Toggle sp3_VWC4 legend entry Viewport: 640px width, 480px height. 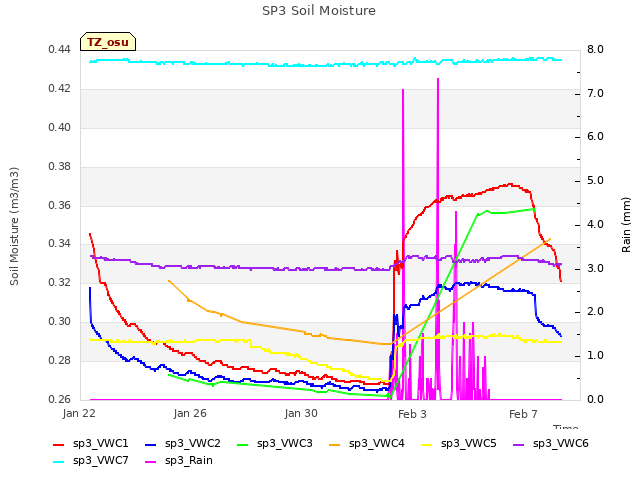(367, 444)
